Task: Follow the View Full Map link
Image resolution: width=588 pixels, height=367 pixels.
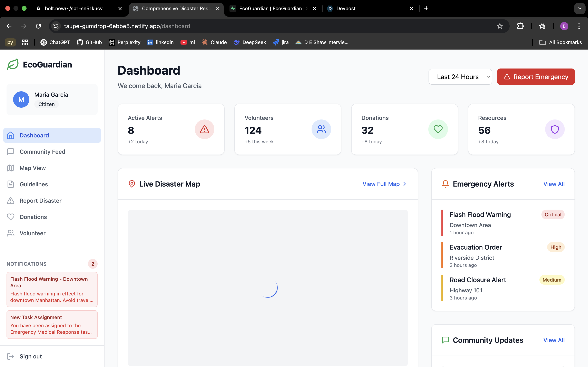Action: coord(384,184)
